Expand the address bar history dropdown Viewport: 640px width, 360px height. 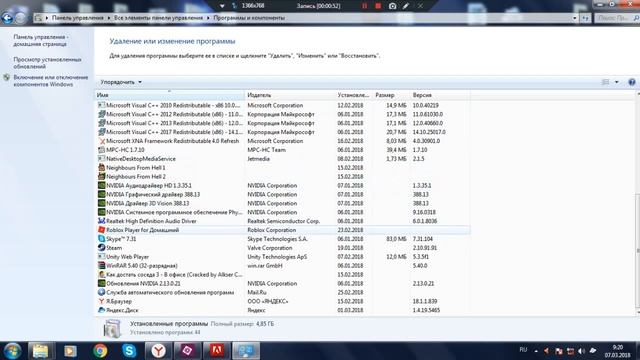[574, 18]
